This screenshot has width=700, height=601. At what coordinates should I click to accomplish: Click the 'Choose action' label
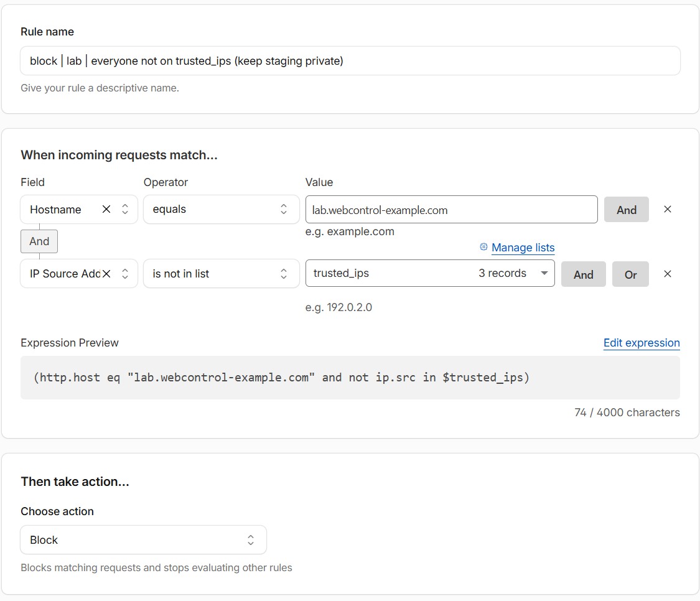tap(57, 511)
